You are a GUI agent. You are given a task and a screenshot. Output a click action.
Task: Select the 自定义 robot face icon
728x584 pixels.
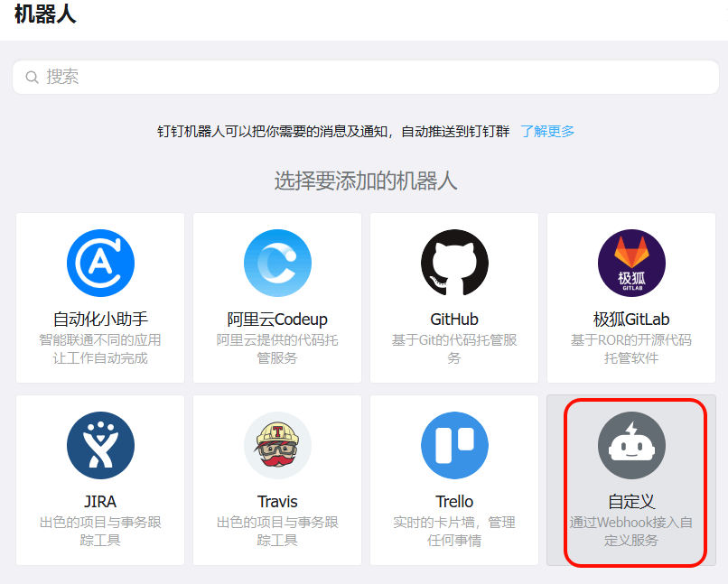click(x=631, y=446)
